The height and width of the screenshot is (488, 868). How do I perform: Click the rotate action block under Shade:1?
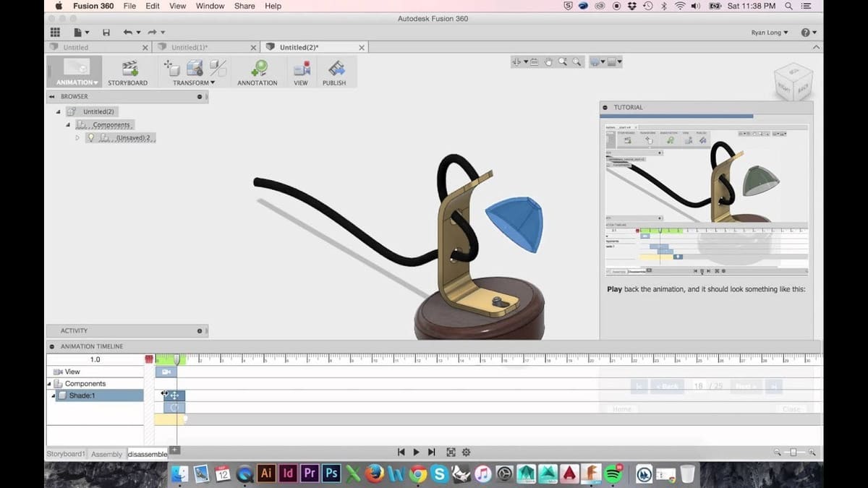tap(174, 408)
